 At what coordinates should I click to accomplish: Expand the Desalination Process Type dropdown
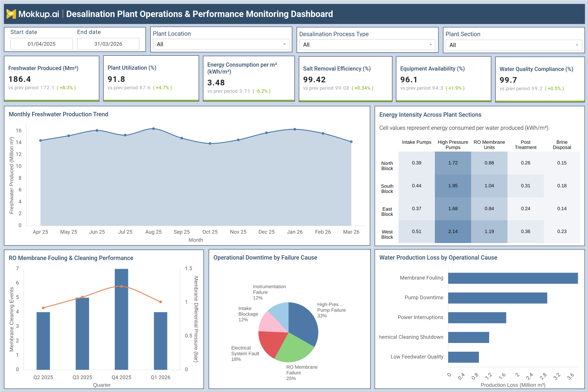pos(367,45)
